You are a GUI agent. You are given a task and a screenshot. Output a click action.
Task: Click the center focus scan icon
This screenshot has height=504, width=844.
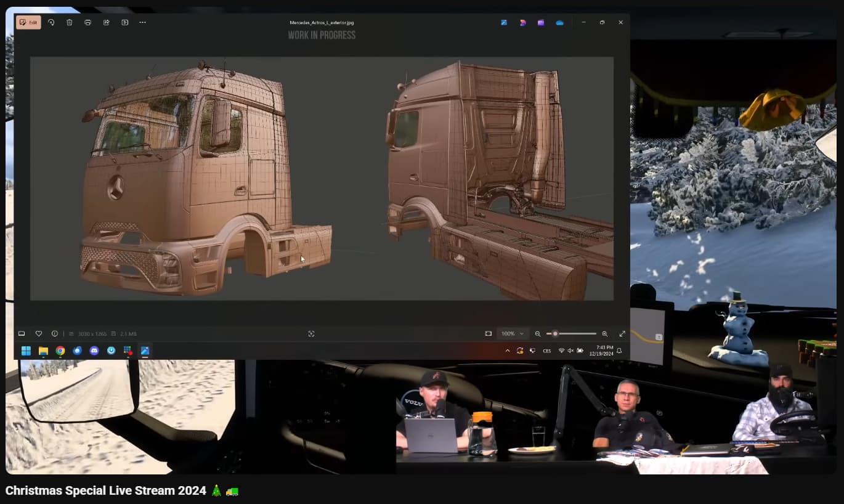pyautogui.click(x=311, y=333)
